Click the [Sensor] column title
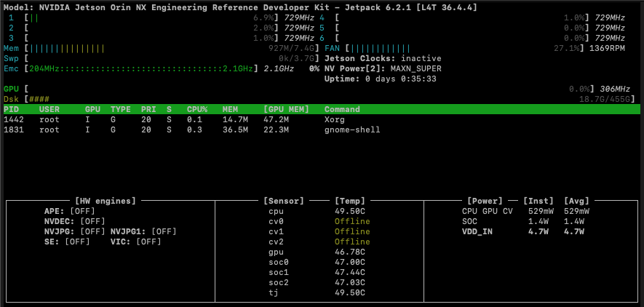Viewport: 644px width, 307px height. (284, 201)
